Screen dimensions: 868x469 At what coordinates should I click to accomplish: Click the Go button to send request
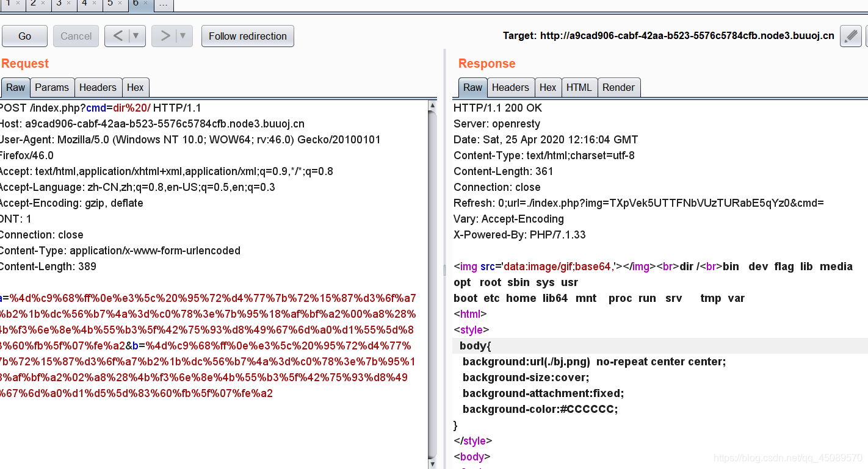(x=24, y=36)
